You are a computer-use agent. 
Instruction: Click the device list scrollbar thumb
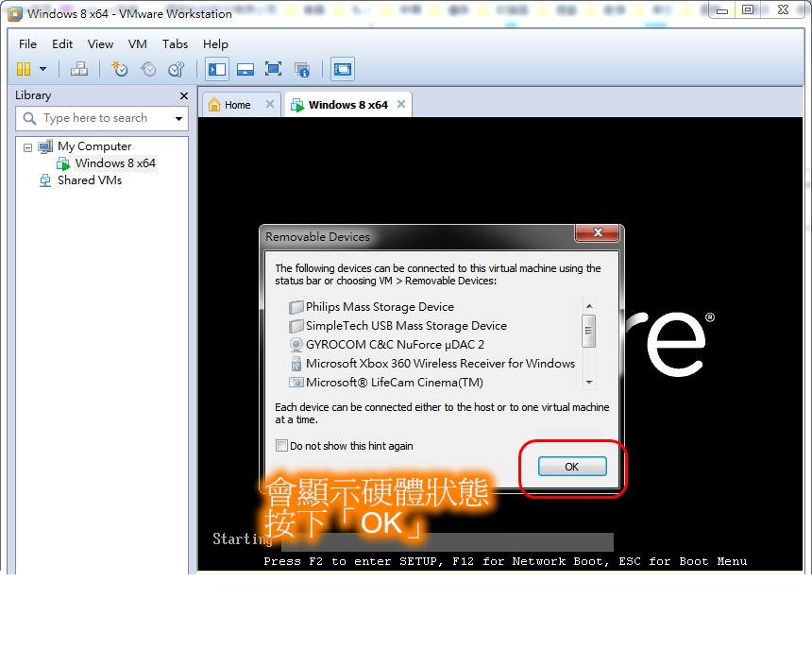click(589, 331)
